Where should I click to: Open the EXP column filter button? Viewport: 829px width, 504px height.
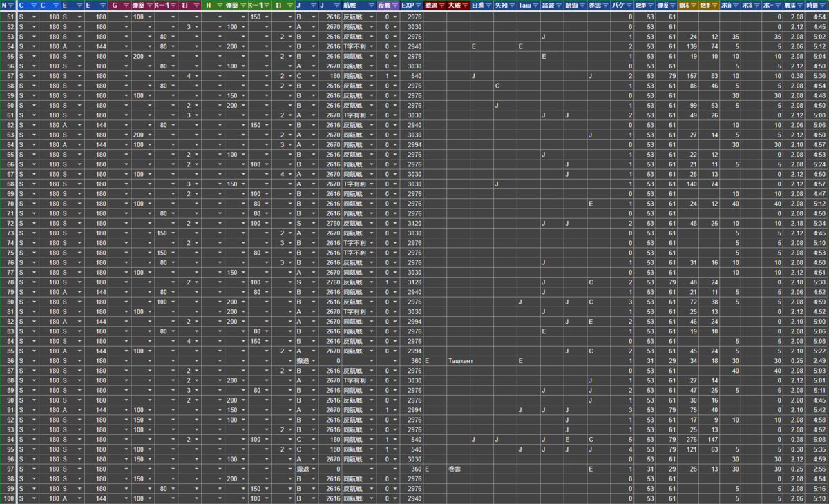tap(418, 6)
